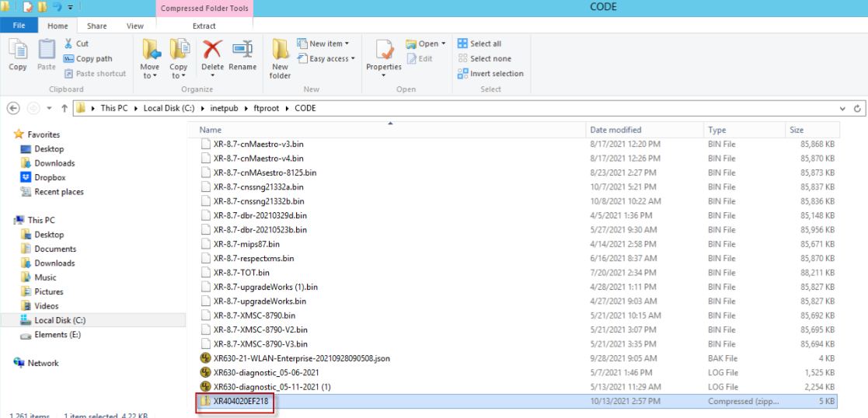Switch to the View ribbon tab
This screenshot has height=418, width=868.
click(x=135, y=26)
